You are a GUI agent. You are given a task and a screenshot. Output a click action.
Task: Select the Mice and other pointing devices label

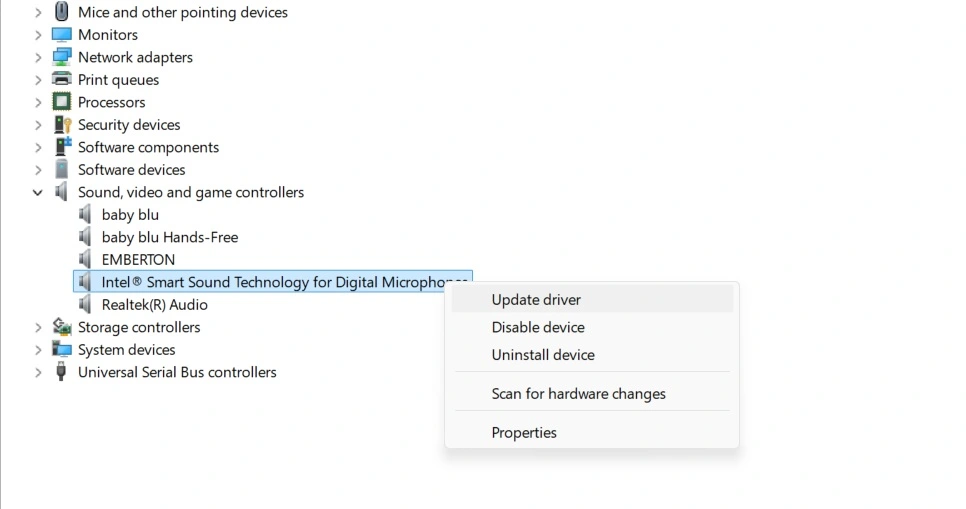coord(182,12)
